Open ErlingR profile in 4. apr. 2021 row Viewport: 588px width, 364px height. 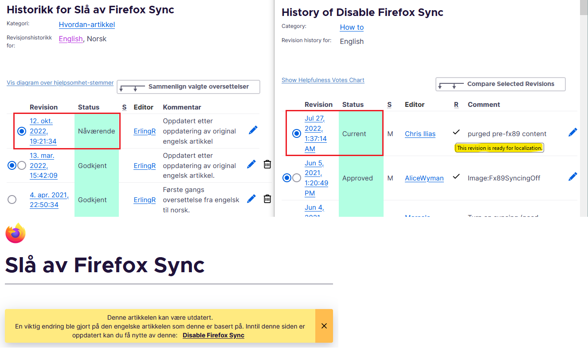(145, 200)
